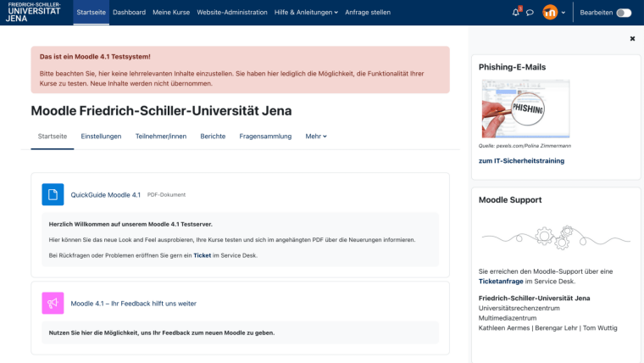
Task: Click the 'Moodle Friedrich-Schiller-Universität Jena' page title
Action: [161, 110]
